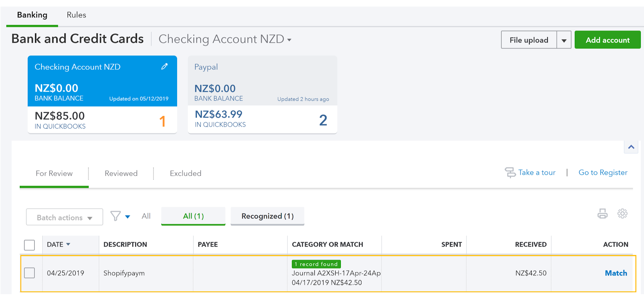Open the Reviewed tab
Screen dimensions: 644x301
click(x=121, y=173)
